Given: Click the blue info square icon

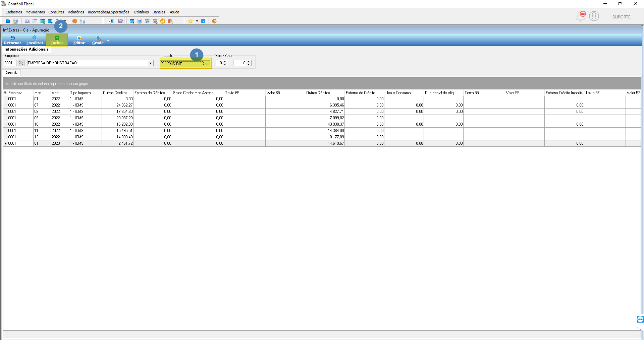Looking at the screenshot, I should (203, 21).
